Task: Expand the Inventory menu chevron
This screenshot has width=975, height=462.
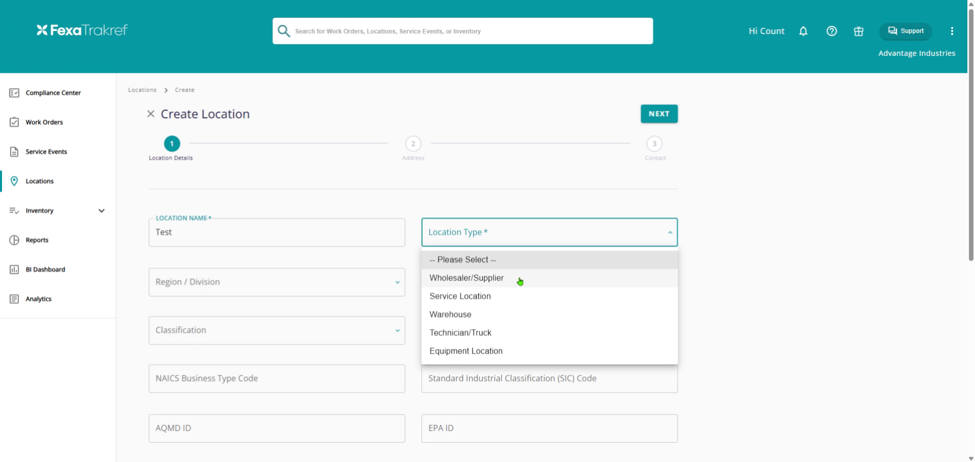Action: (102, 211)
